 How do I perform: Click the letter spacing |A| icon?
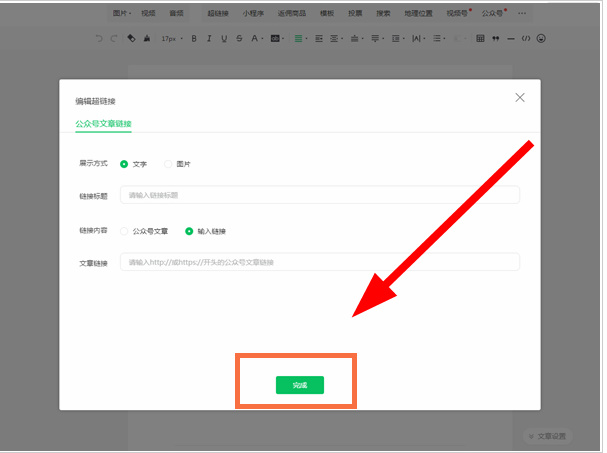click(416, 38)
